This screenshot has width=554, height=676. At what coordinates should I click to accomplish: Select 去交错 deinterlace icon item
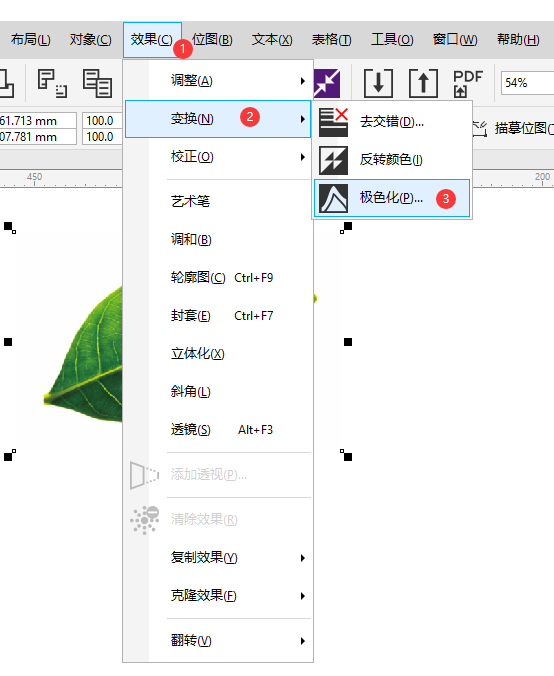click(x=392, y=122)
